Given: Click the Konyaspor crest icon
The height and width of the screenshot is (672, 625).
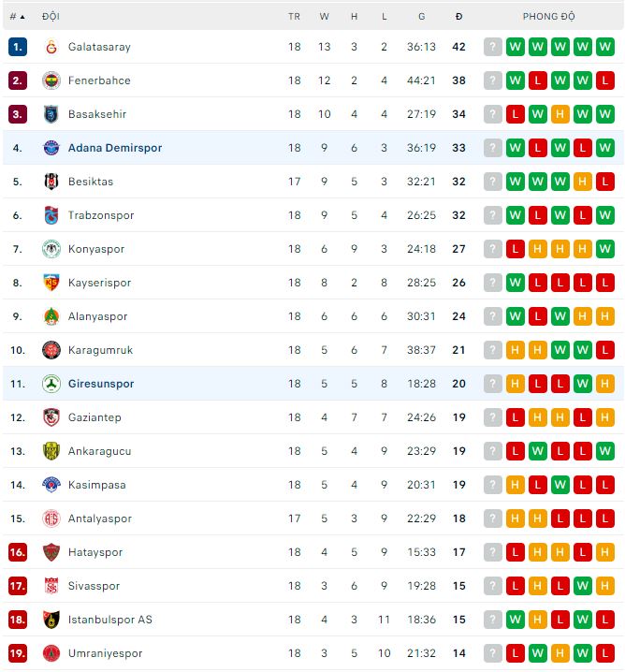Looking at the screenshot, I should coord(51,249).
